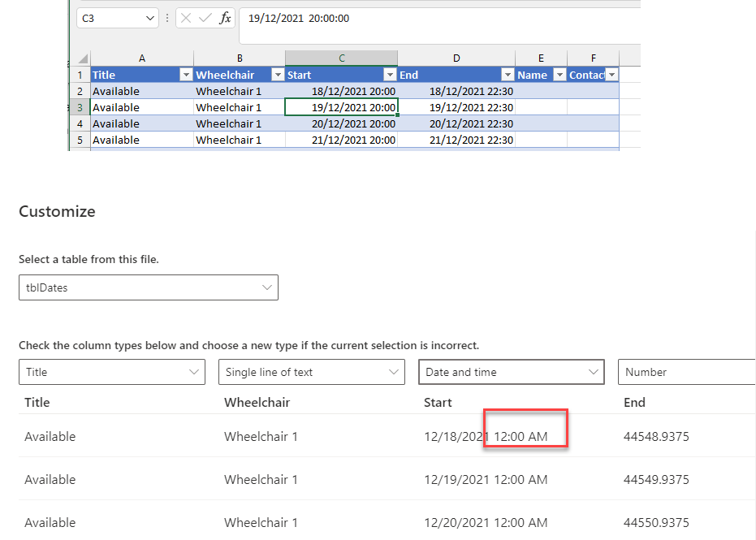Select column B header
The height and width of the screenshot is (540, 756).
pos(240,58)
